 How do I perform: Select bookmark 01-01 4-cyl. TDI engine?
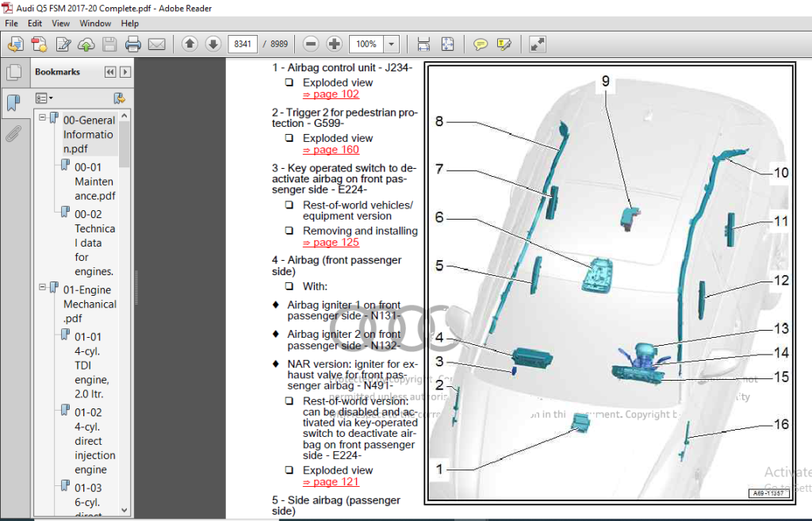click(x=92, y=365)
